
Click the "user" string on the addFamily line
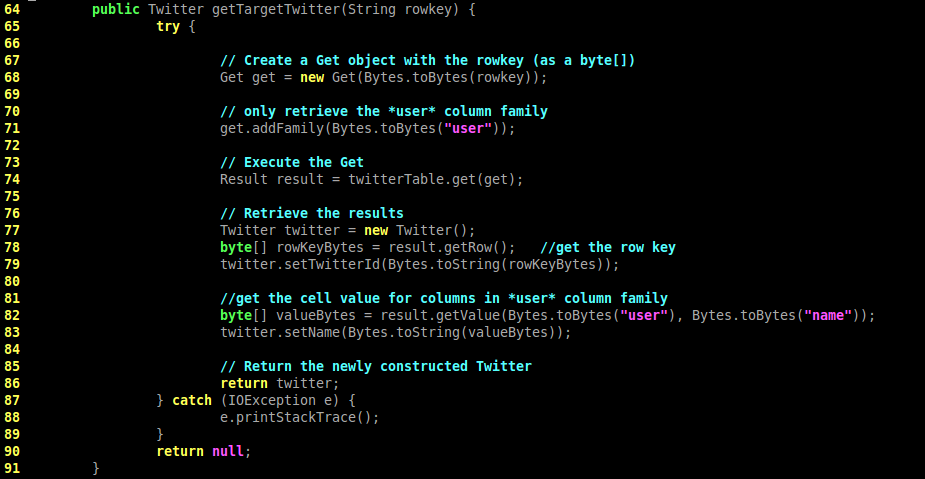pos(472,128)
